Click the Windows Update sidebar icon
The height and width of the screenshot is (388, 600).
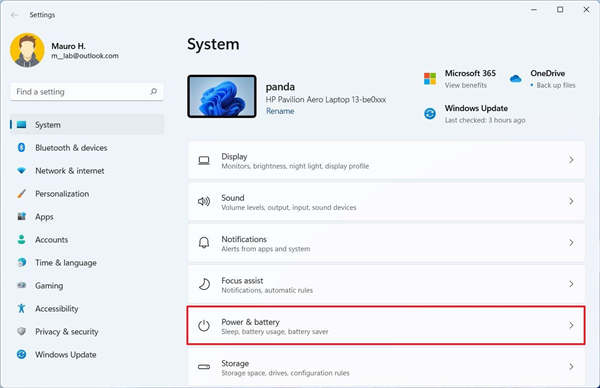[21, 354]
